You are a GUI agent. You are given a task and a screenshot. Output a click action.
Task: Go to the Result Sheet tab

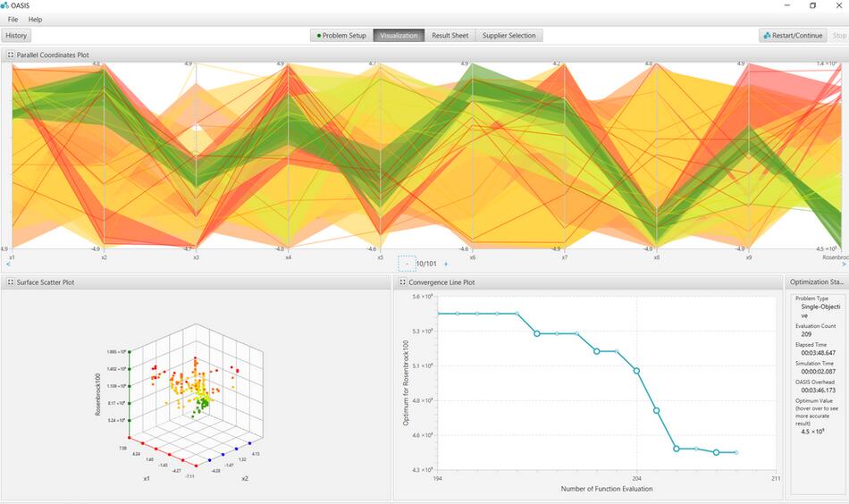(450, 36)
